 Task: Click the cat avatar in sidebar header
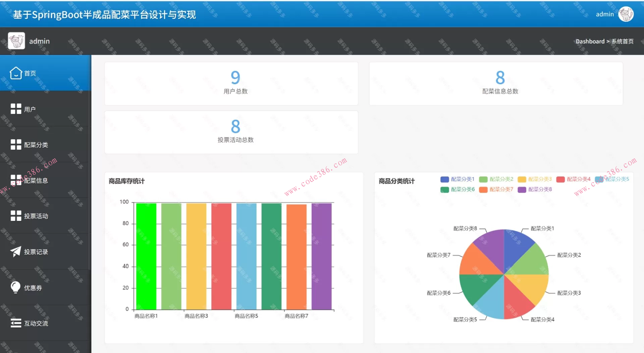pos(16,41)
